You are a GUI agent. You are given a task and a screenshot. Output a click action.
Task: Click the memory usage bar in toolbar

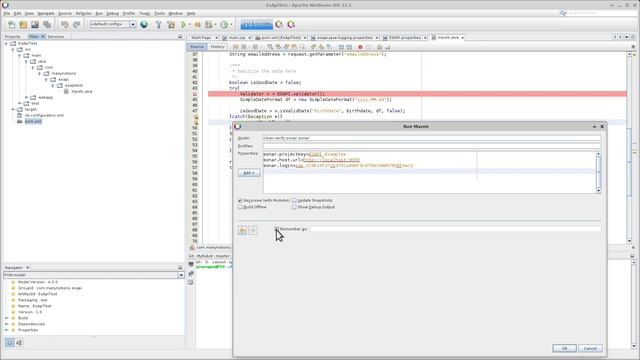[x=256, y=25]
